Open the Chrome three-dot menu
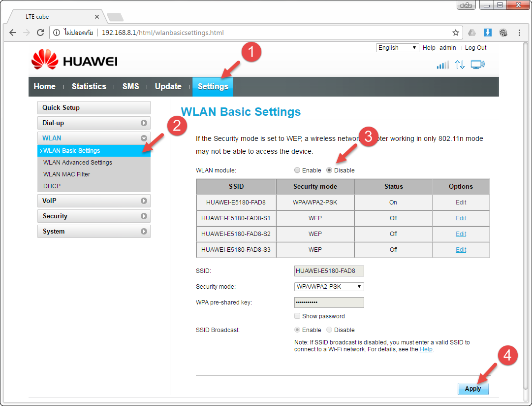532x406 pixels. tap(519, 33)
